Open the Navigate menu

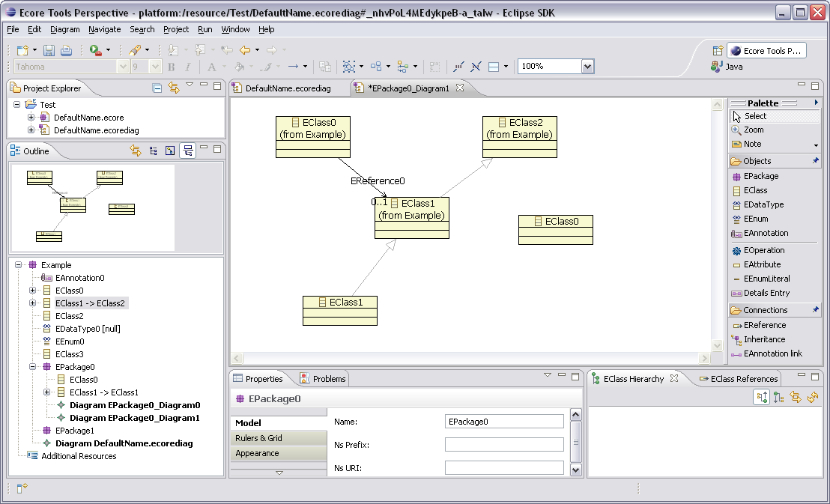104,30
